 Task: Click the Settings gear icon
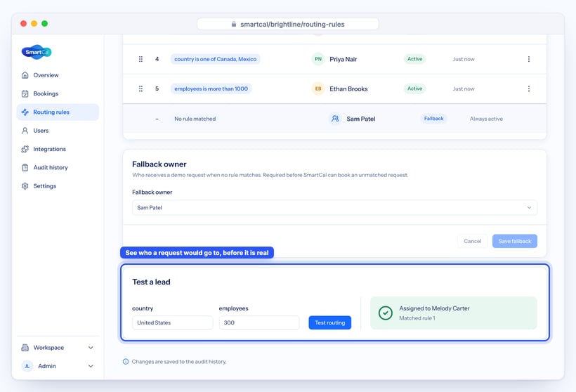click(x=25, y=186)
